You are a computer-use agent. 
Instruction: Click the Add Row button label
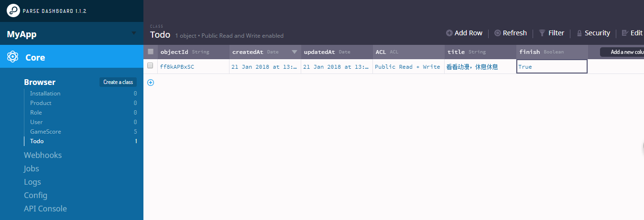(x=469, y=33)
